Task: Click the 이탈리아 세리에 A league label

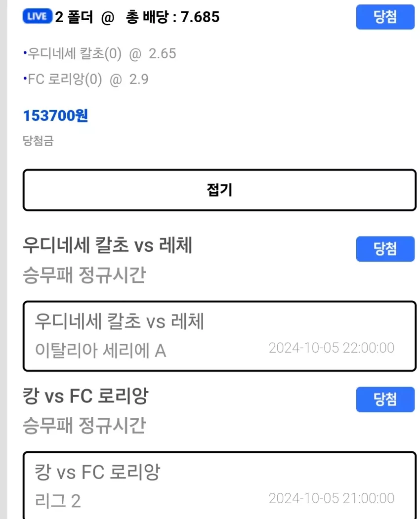Action: [x=100, y=351]
